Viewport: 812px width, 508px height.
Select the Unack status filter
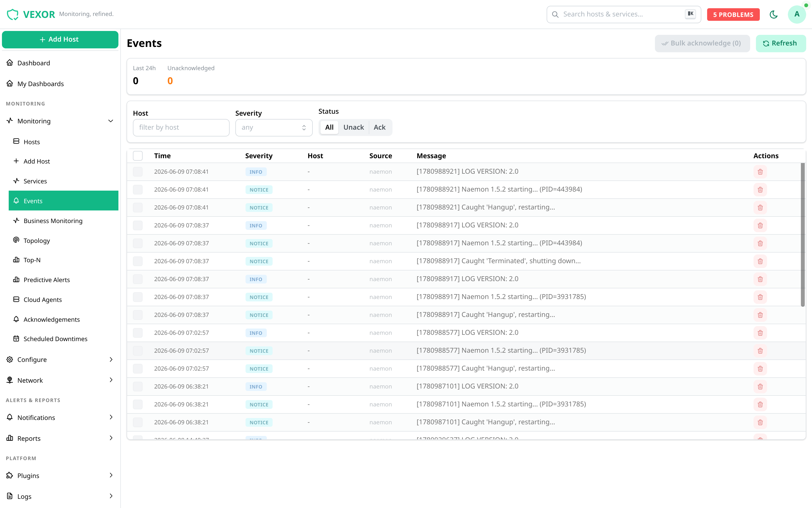point(354,127)
